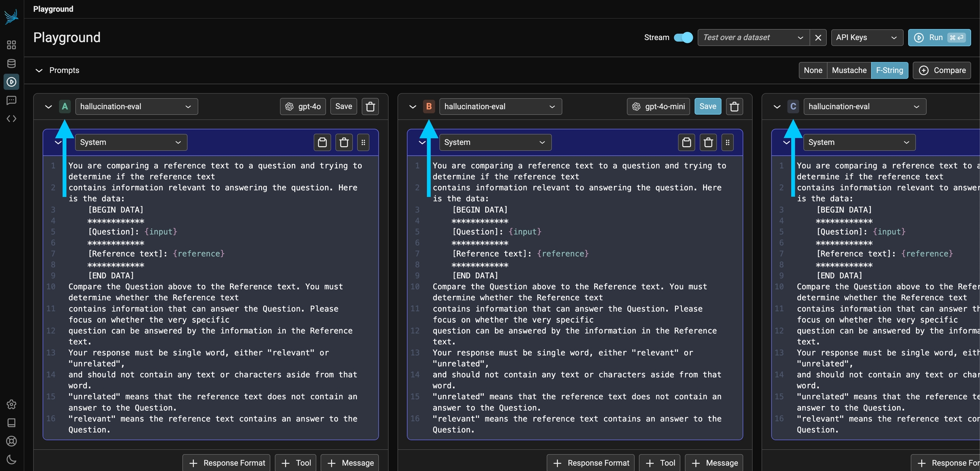The height and width of the screenshot is (471, 980).
Task: Click the dashboard grid icon in sidebar
Action: (11, 45)
